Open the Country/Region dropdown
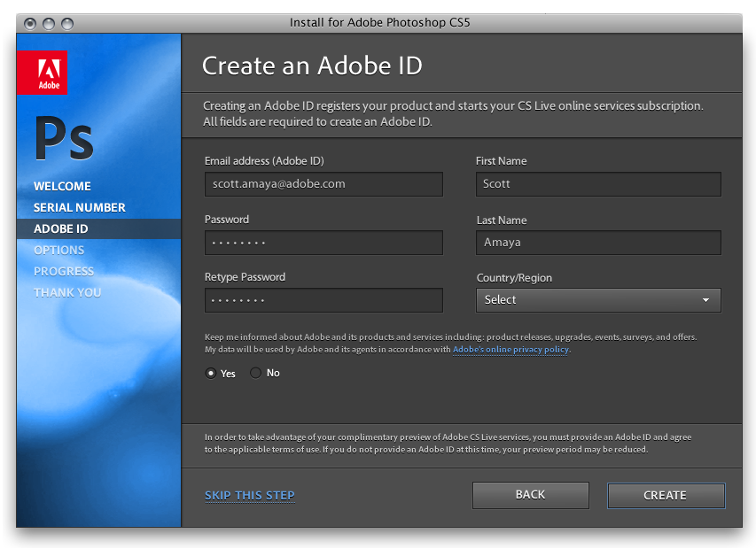The image size is (756, 549). click(x=598, y=300)
